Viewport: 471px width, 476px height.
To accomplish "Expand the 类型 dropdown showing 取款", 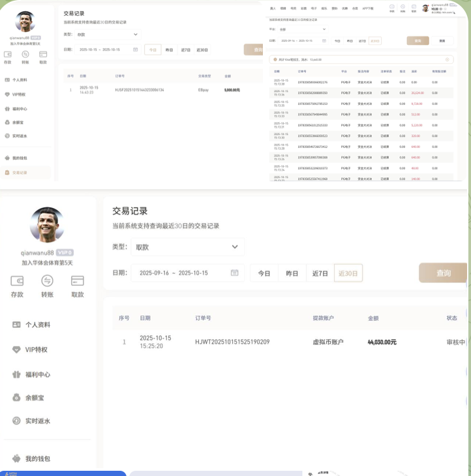I will point(187,247).
